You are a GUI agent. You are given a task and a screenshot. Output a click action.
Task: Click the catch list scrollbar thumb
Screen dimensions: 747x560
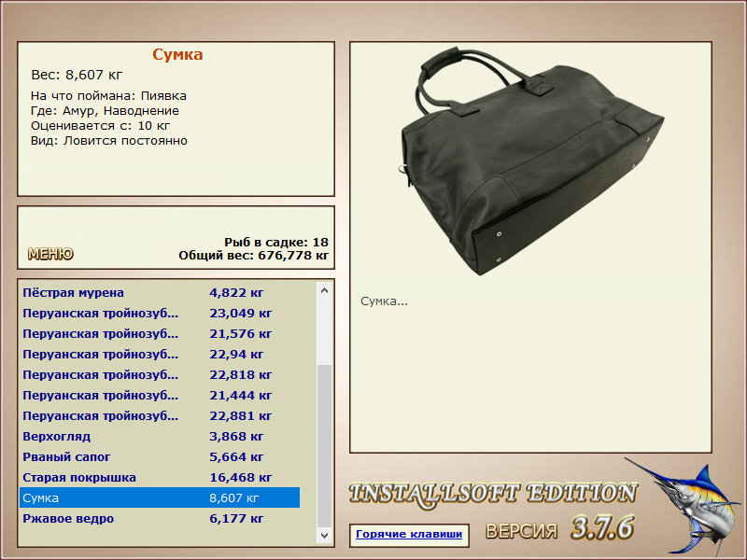click(x=324, y=446)
